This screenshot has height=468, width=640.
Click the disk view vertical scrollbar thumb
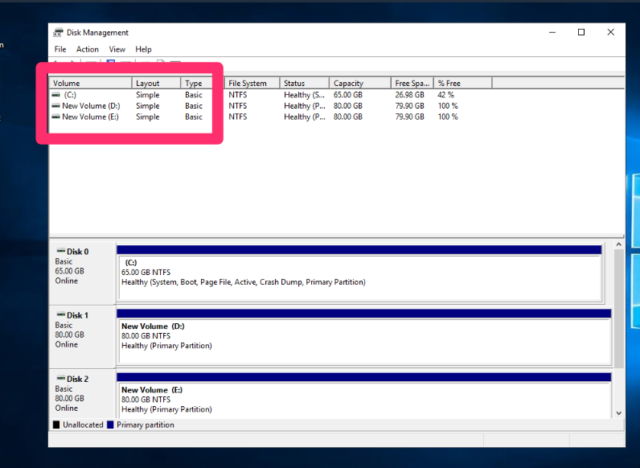click(x=619, y=308)
